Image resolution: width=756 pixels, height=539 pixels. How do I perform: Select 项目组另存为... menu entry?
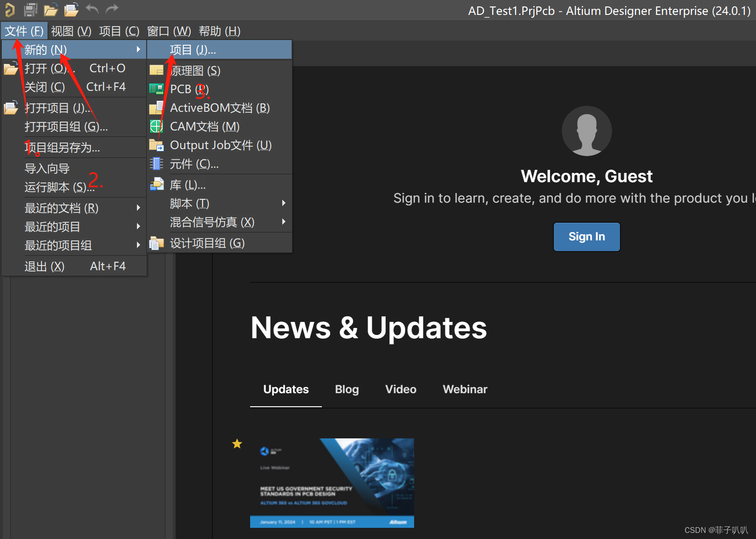pyautogui.click(x=74, y=148)
